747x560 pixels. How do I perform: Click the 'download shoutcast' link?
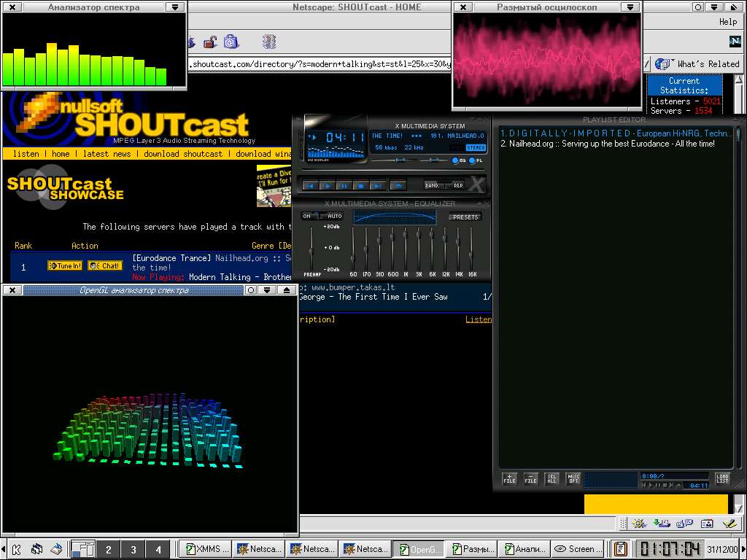coord(183,153)
